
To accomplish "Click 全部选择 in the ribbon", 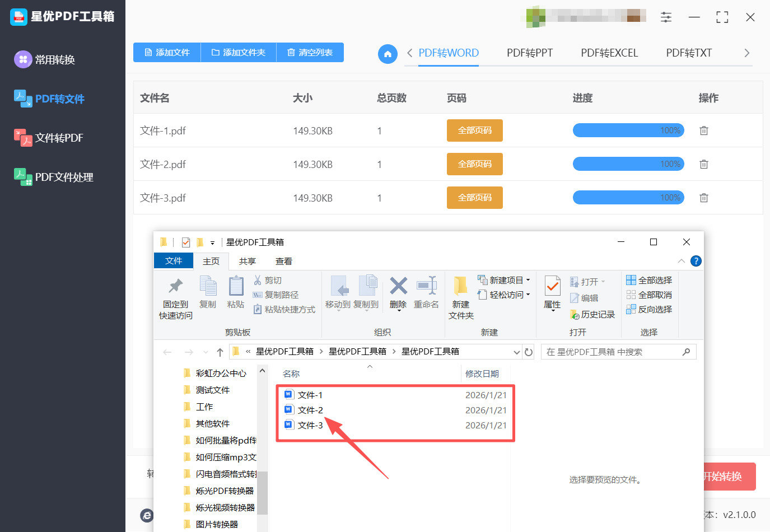I will pos(649,280).
